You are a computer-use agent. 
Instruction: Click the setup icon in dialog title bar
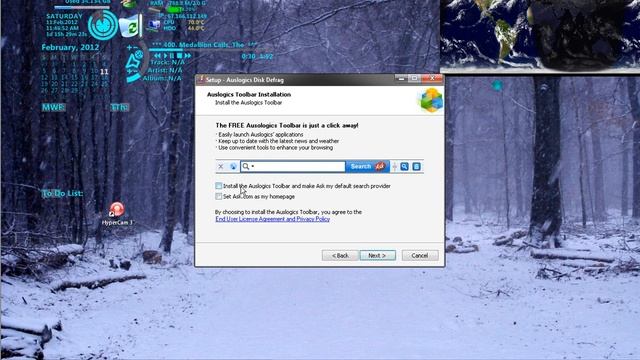click(x=200, y=79)
